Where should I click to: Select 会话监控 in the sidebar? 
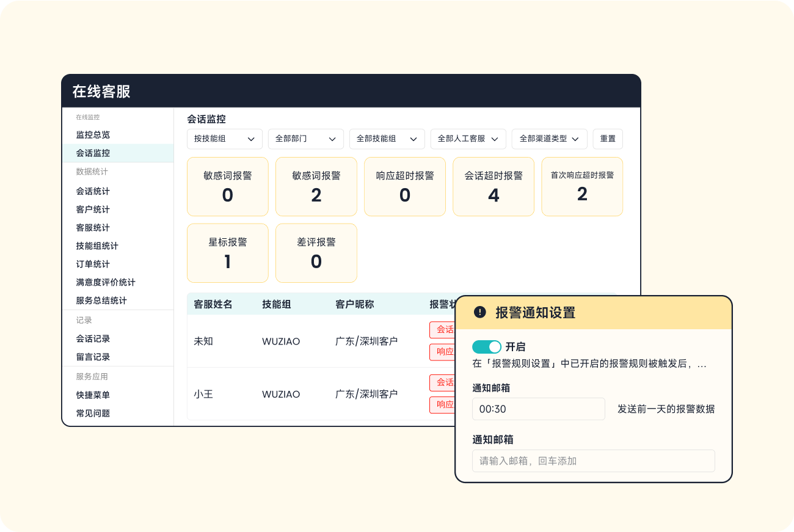(x=118, y=153)
